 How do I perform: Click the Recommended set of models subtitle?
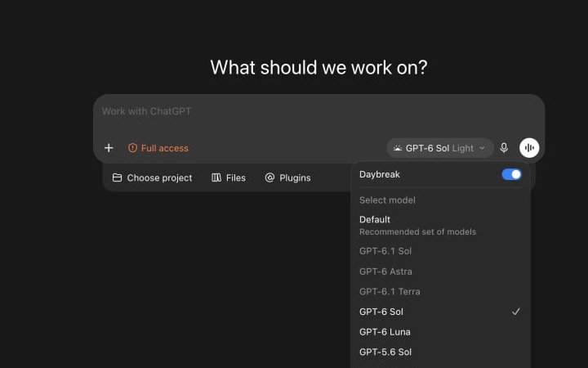[x=418, y=231]
